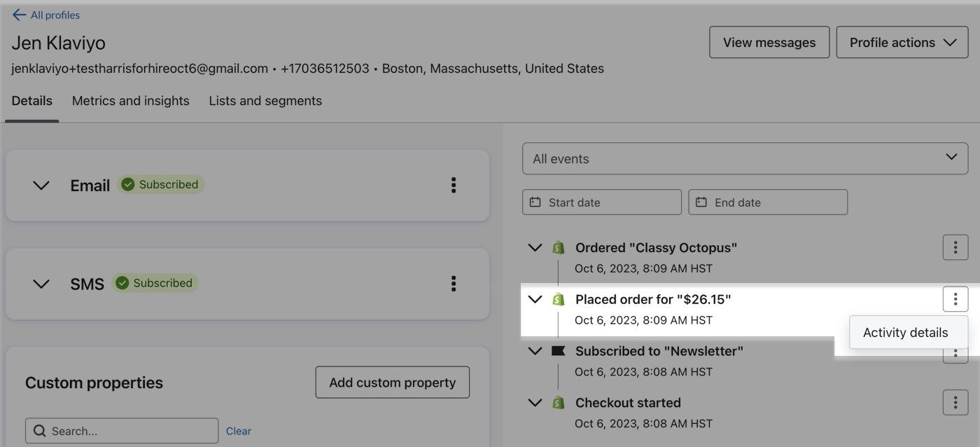
Task: Collapse the Placed order for "$26.15" event
Action: click(x=535, y=298)
